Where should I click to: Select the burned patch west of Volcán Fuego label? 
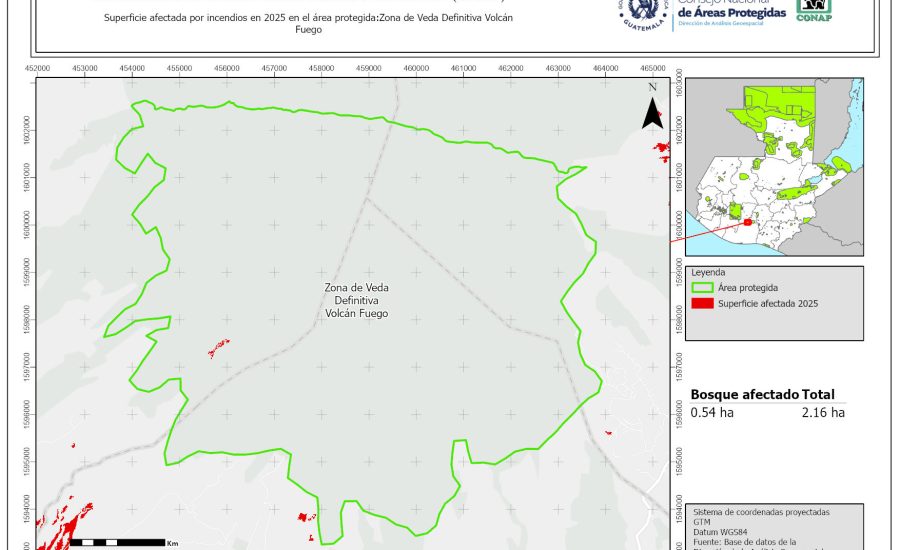coord(217,348)
